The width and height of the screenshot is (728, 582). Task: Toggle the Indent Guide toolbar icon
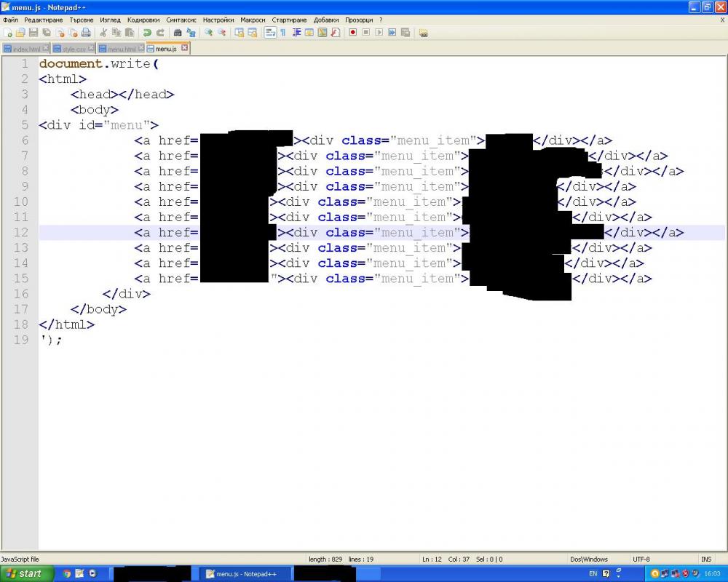(296, 33)
